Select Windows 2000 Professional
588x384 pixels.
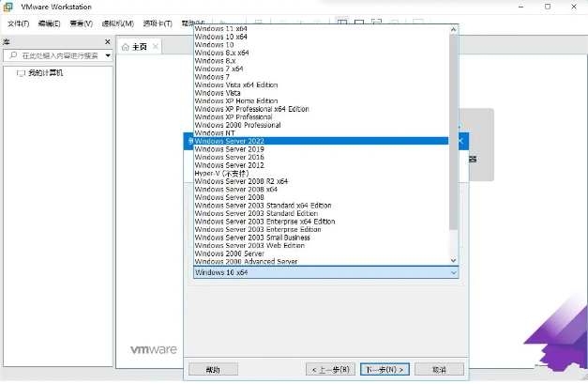[321, 125]
